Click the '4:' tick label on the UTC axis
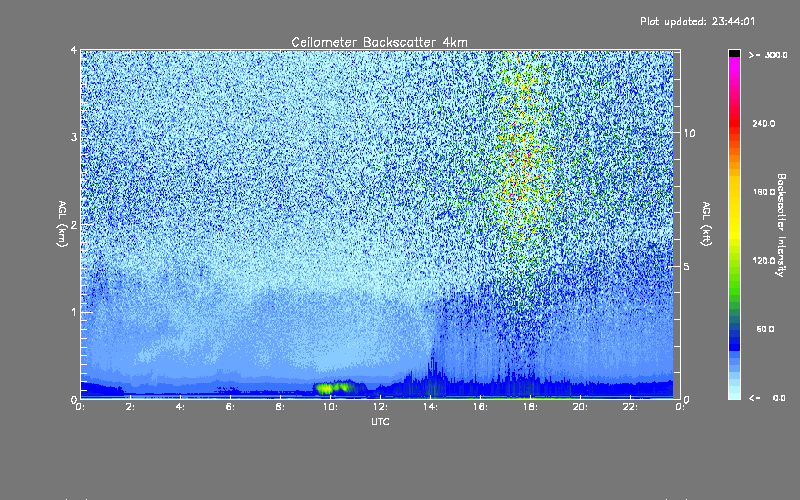Image resolution: width=800 pixels, height=500 pixels. [180, 407]
